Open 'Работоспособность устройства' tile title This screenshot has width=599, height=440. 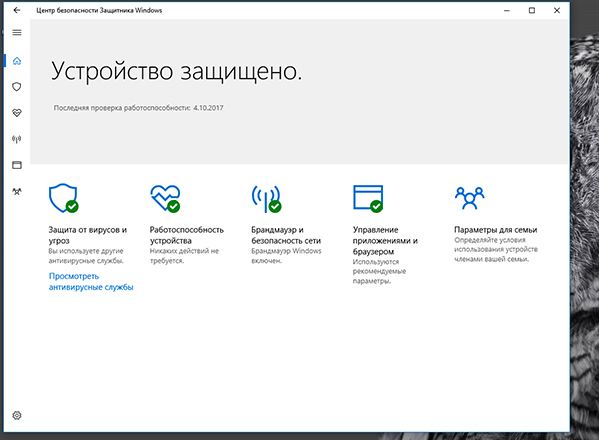[x=187, y=235]
